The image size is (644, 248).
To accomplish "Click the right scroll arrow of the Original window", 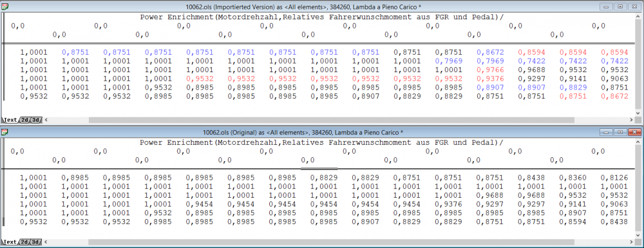I will pyautogui.click(x=632, y=242).
